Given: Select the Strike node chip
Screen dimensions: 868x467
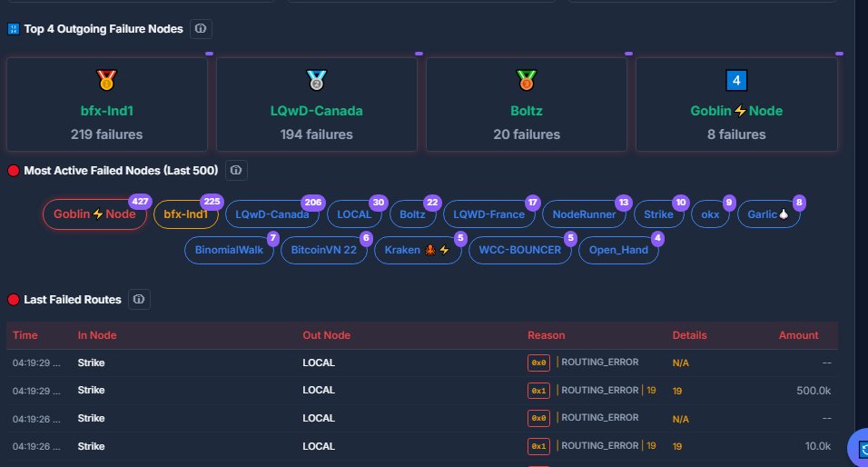Looking at the screenshot, I should [x=658, y=214].
